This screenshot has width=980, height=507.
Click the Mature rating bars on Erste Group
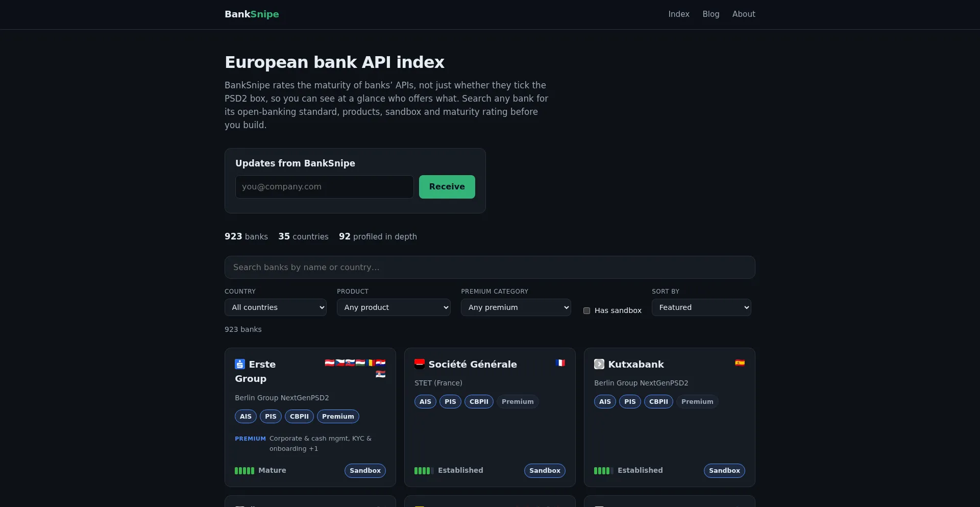pos(244,471)
